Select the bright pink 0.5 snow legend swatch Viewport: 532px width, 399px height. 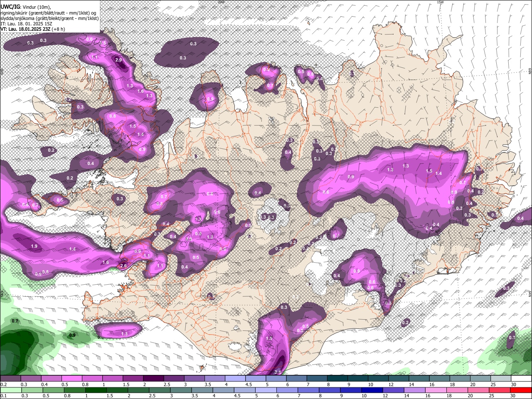[72, 379]
